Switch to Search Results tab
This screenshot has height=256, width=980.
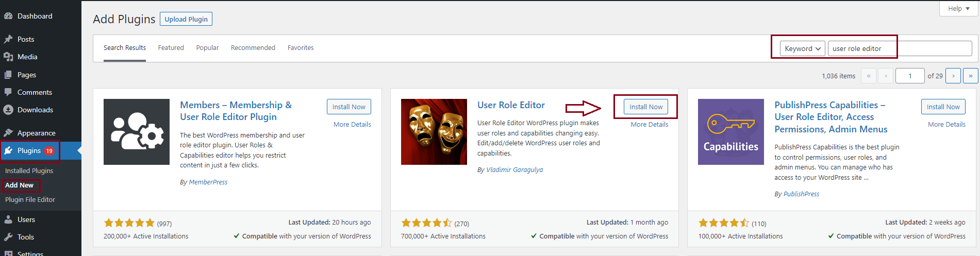[125, 48]
